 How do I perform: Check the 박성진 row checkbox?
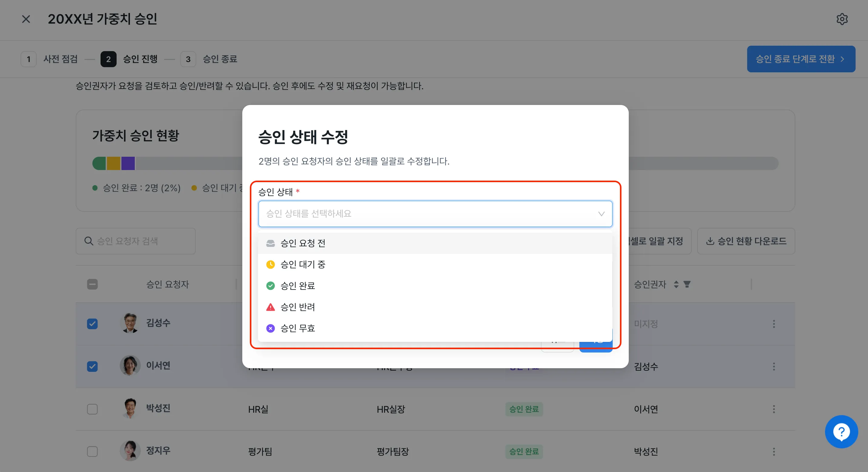(92, 409)
